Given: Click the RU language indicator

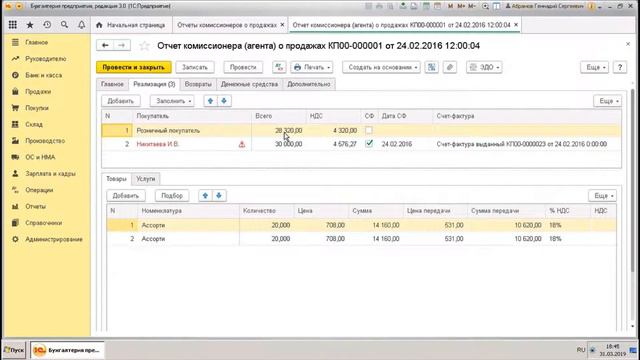Looking at the screenshot, I should [581, 350].
